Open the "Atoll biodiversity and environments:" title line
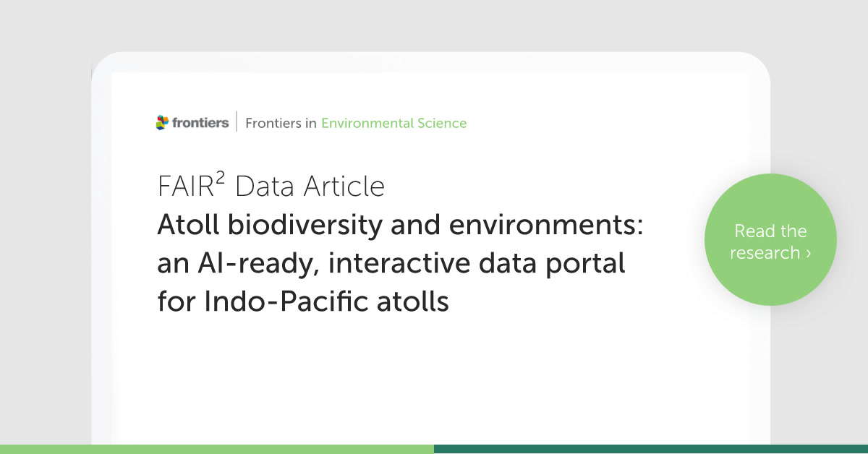Viewport: 868px width, 454px height. [x=399, y=226]
